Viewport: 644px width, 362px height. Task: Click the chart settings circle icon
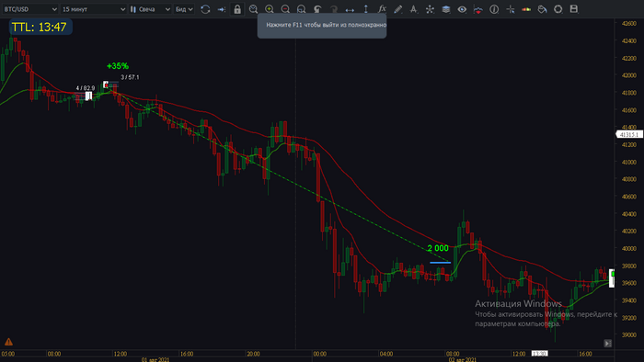click(558, 9)
